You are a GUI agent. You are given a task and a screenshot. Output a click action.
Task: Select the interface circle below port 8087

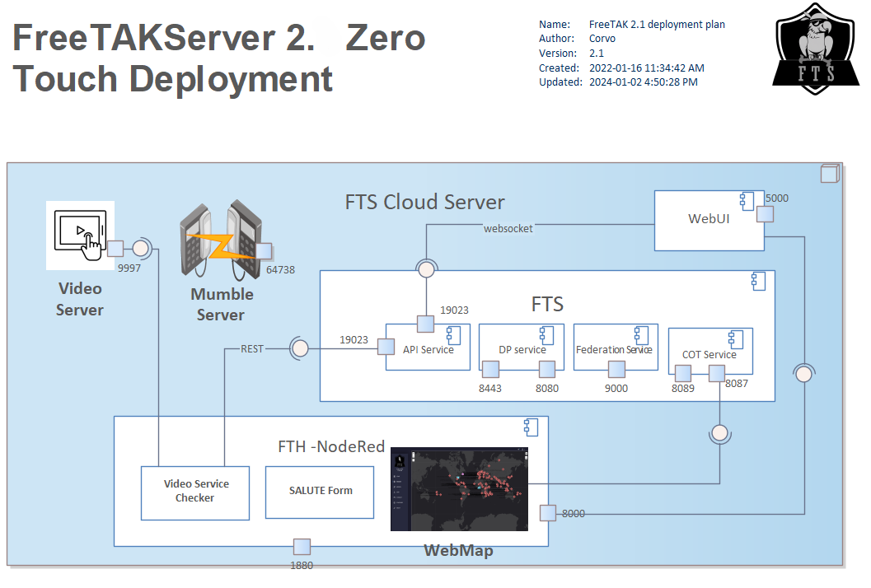click(x=720, y=432)
